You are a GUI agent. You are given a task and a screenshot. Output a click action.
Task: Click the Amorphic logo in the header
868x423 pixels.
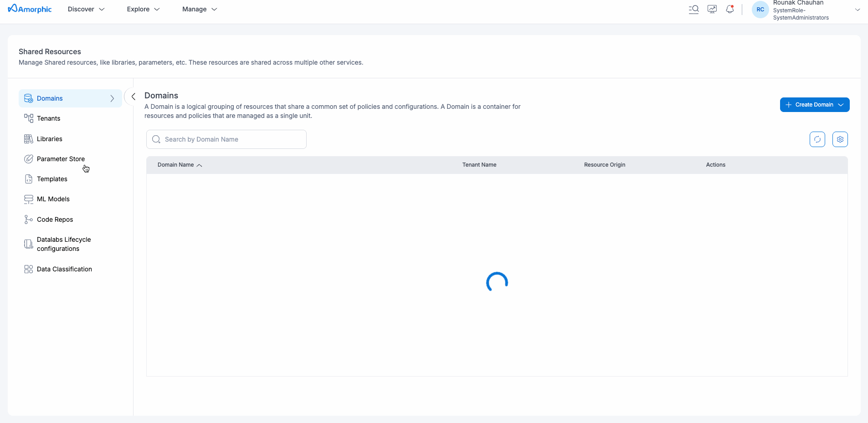click(30, 9)
